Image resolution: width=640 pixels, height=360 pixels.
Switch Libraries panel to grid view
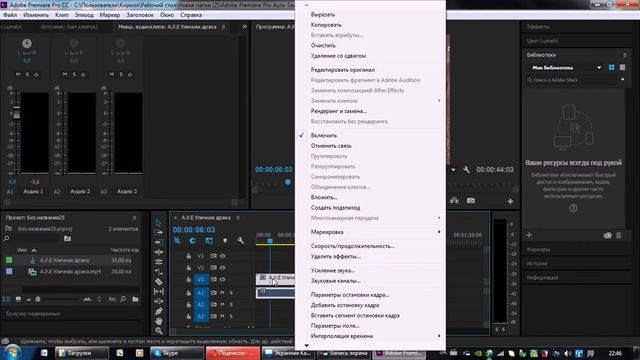pos(611,67)
